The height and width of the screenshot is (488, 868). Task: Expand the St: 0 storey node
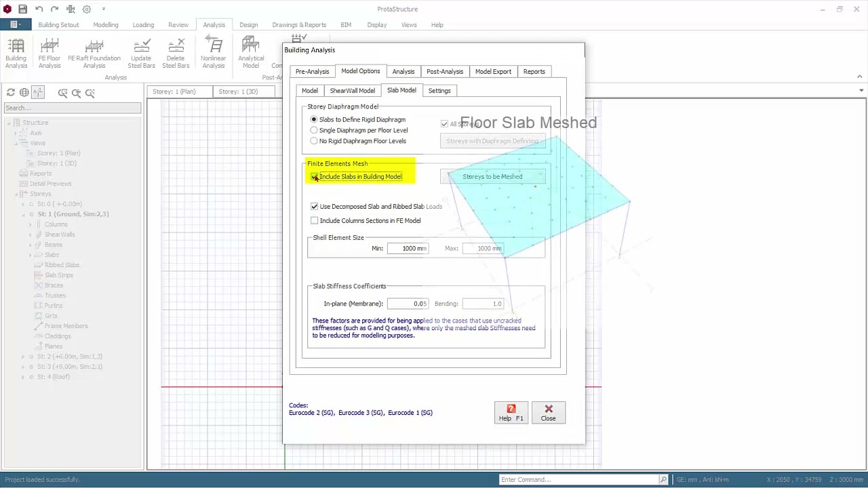[x=22, y=204]
